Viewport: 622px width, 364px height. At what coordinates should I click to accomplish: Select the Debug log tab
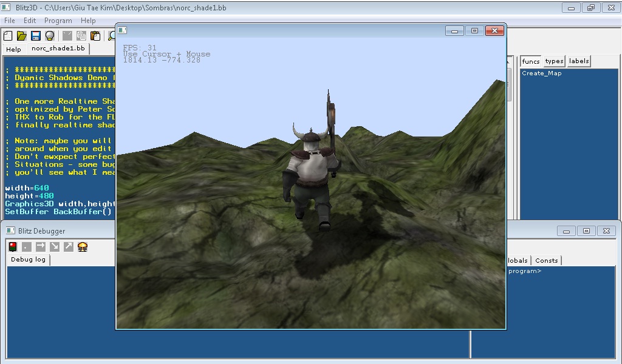(28, 260)
